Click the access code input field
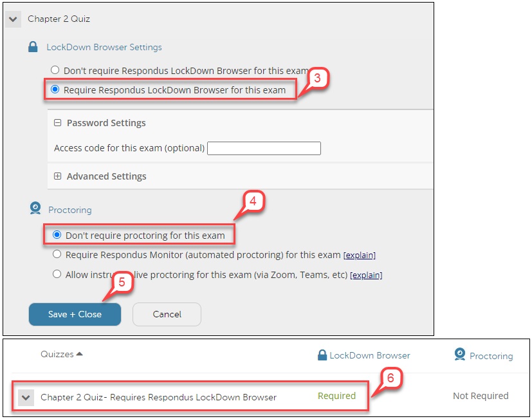The width and height of the screenshot is (532, 419). pos(264,149)
